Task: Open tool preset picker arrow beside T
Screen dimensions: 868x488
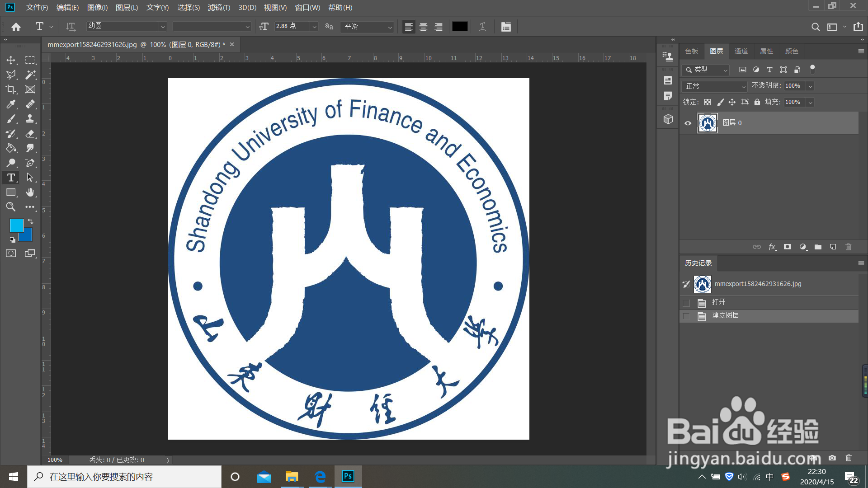Action: pyautogui.click(x=51, y=27)
